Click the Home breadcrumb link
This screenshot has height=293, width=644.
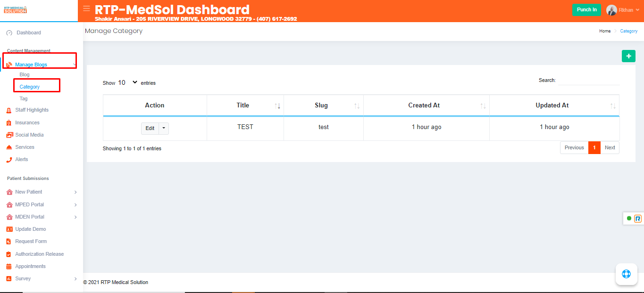(605, 31)
